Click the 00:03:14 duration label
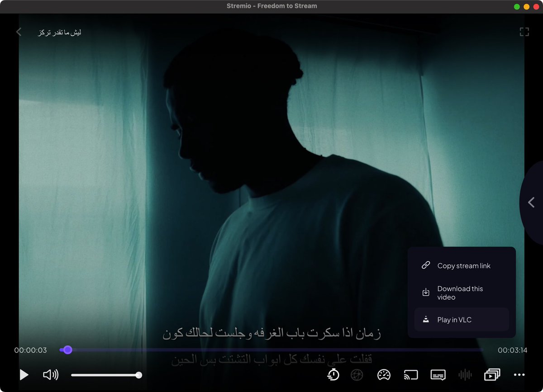Image resolution: width=543 pixels, height=392 pixels. 513,350
